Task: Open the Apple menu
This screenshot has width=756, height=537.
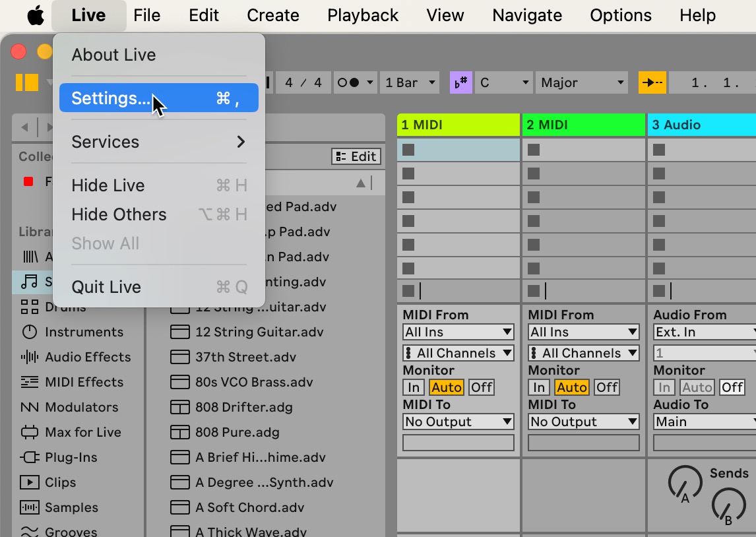Action: (36, 15)
